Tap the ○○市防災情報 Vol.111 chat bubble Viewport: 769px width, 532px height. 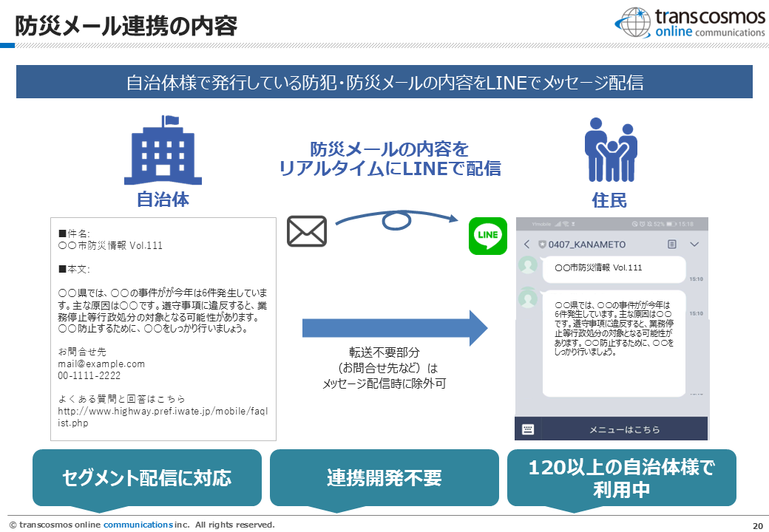[614, 268]
